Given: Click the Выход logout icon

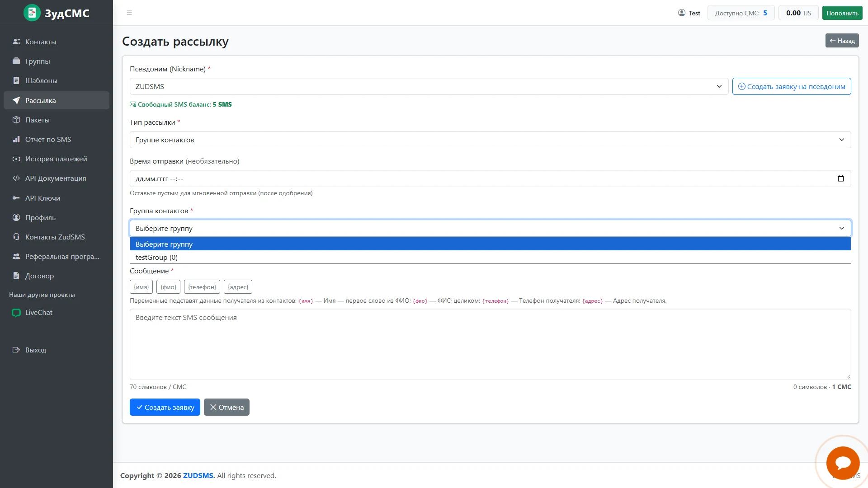Looking at the screenshot, I should coord(16,350).
